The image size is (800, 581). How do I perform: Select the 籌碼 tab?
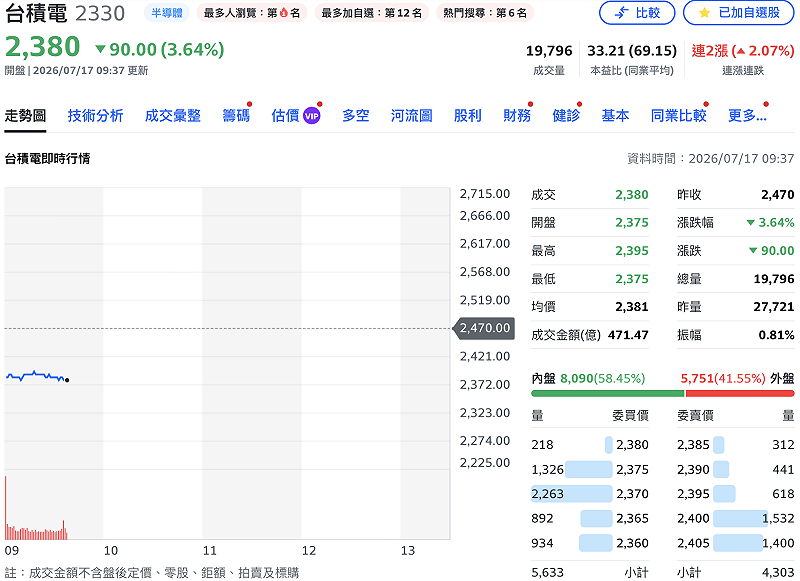pyautogui.click(x=236, y=116)
